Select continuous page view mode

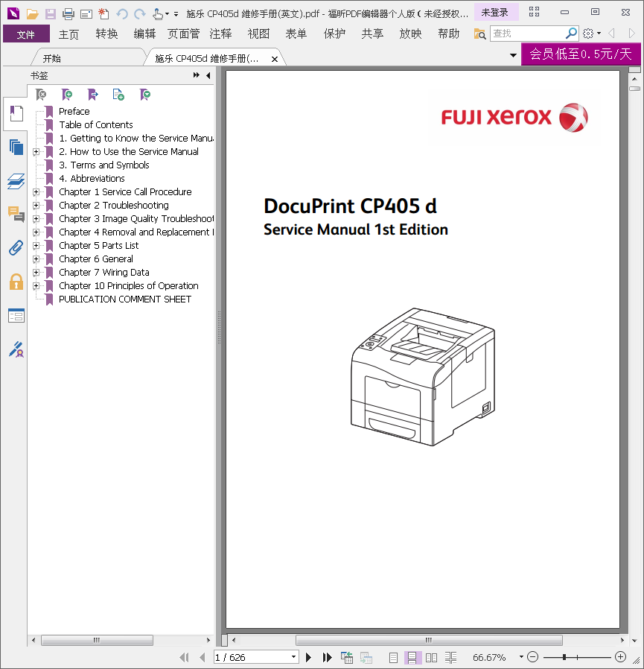(x=412, y=658)
